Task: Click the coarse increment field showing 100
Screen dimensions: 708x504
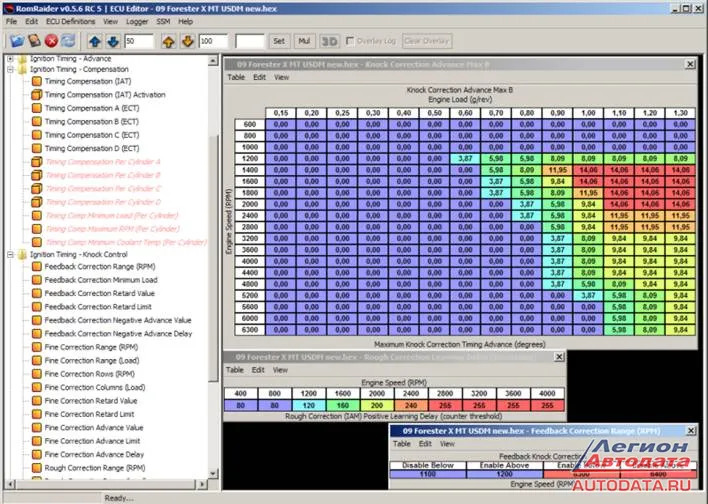Action: (x=213, y=41)
